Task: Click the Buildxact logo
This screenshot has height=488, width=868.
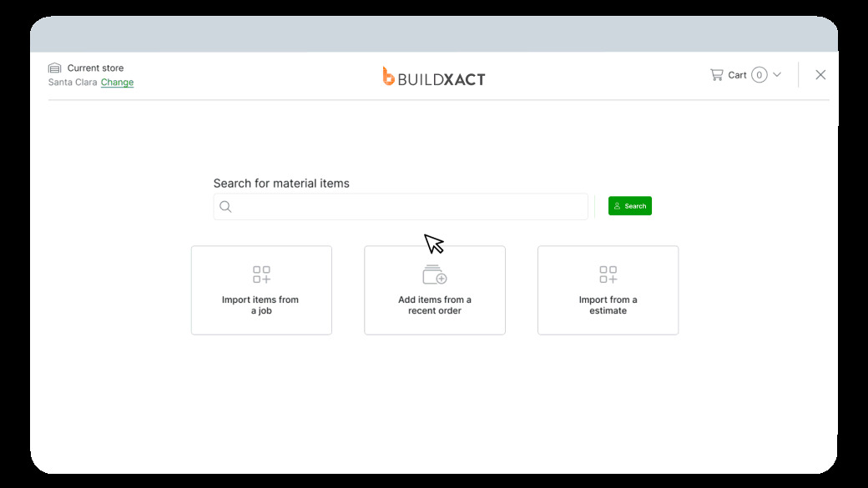Action: click(434, 76)
